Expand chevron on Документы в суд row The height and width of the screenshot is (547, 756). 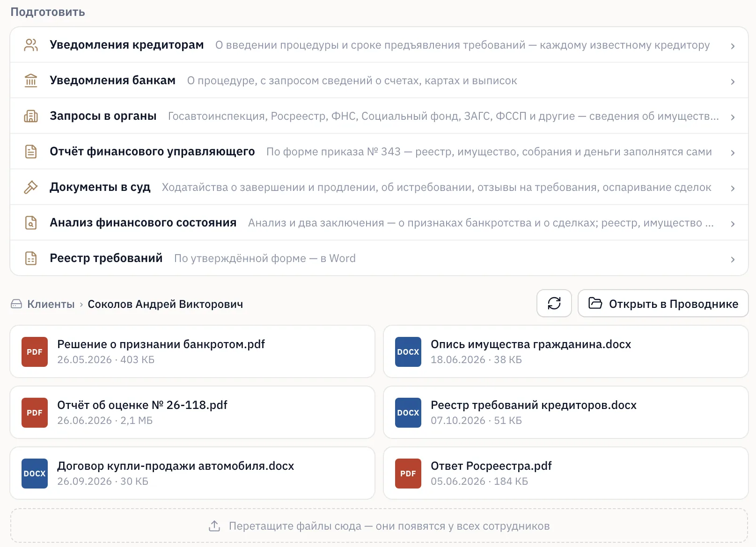[733, 188]
